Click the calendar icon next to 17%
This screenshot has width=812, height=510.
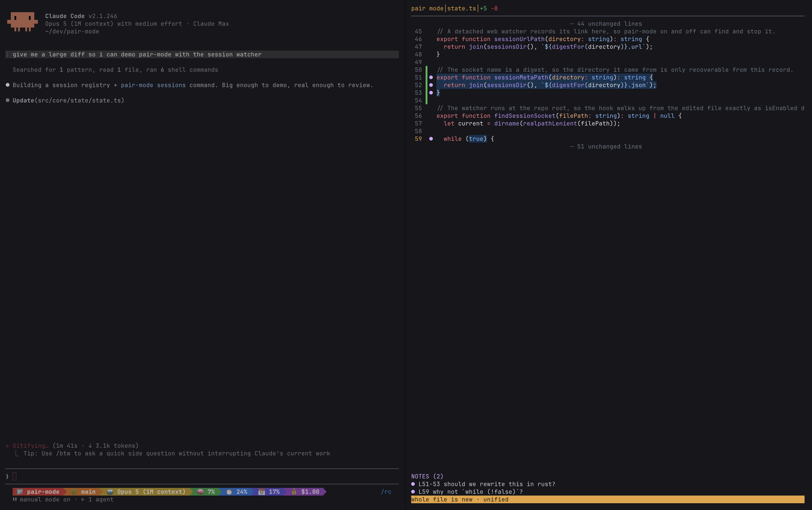(x=262, y=492)
